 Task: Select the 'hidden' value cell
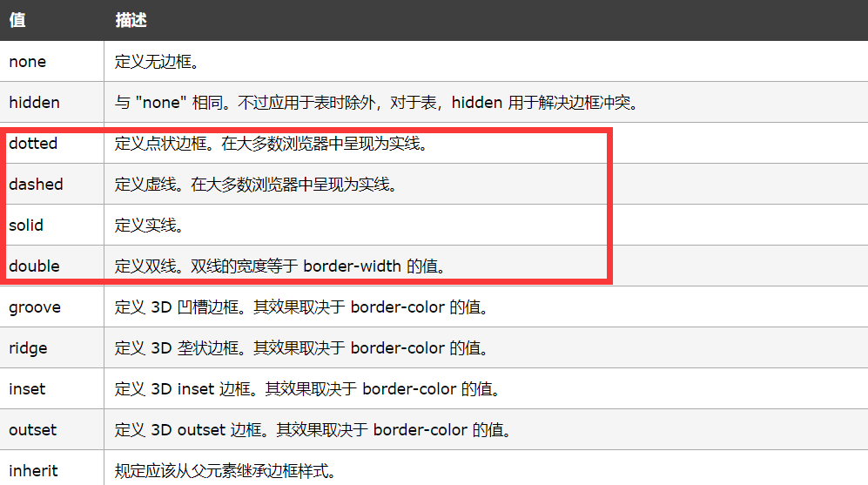[x=51, y=103]
